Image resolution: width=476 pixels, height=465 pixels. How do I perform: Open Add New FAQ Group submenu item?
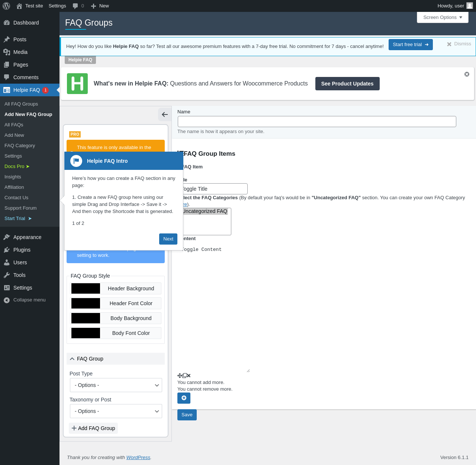tap(28, 114)
